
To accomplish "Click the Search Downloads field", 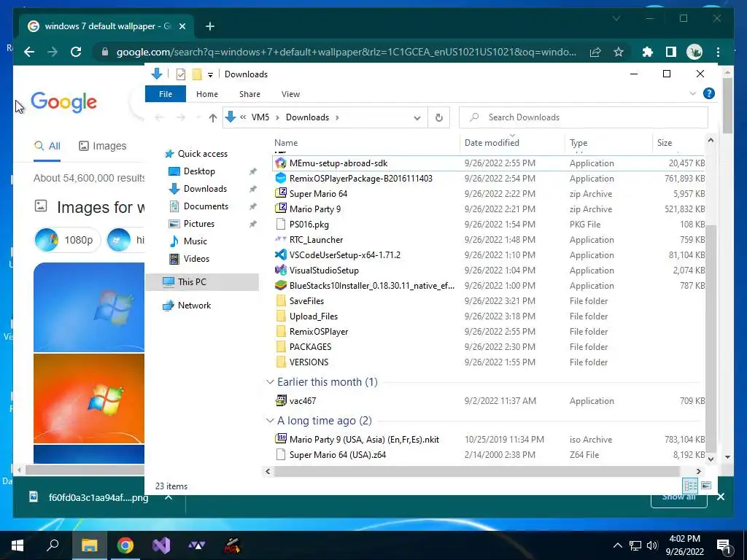I will point(584,117).
